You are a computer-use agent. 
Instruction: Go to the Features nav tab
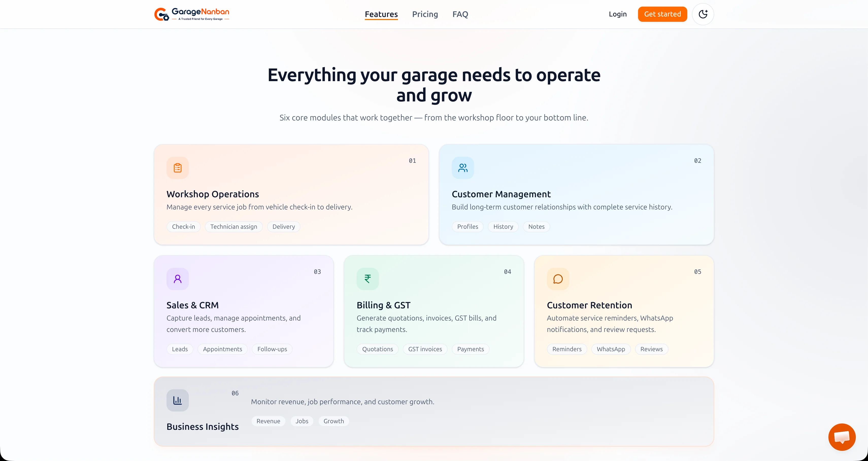tap(381, 14)
